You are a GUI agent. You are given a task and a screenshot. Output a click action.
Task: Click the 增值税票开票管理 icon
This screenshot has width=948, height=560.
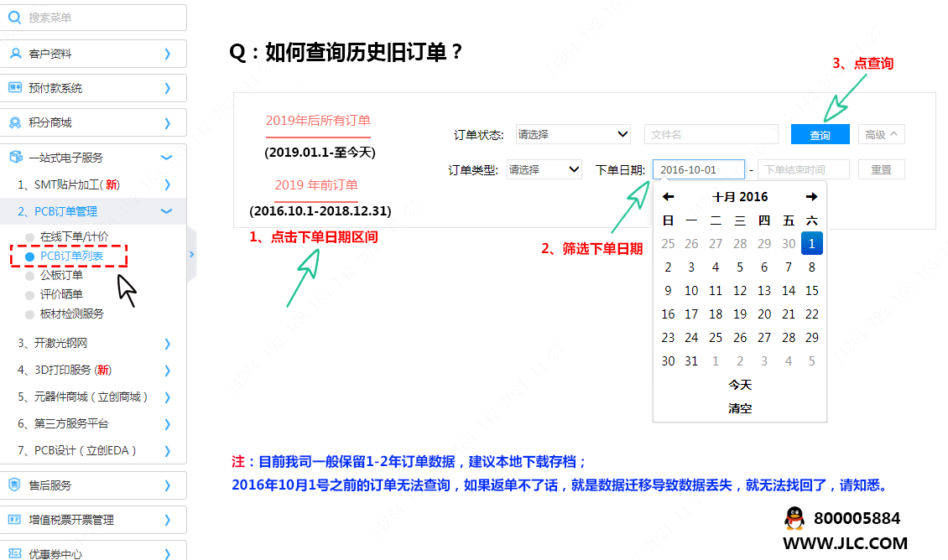(14, 520)
